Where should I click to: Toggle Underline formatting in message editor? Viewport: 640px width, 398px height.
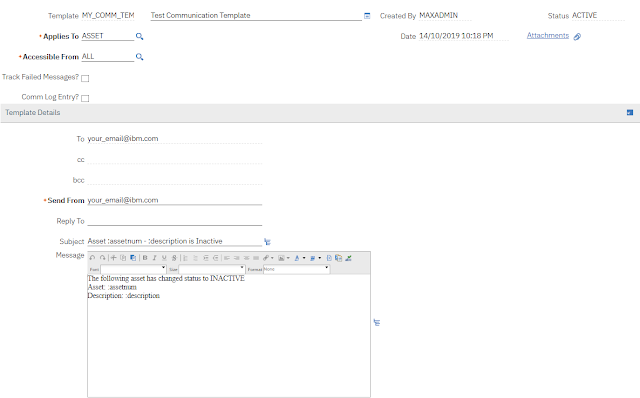[164, 258]
